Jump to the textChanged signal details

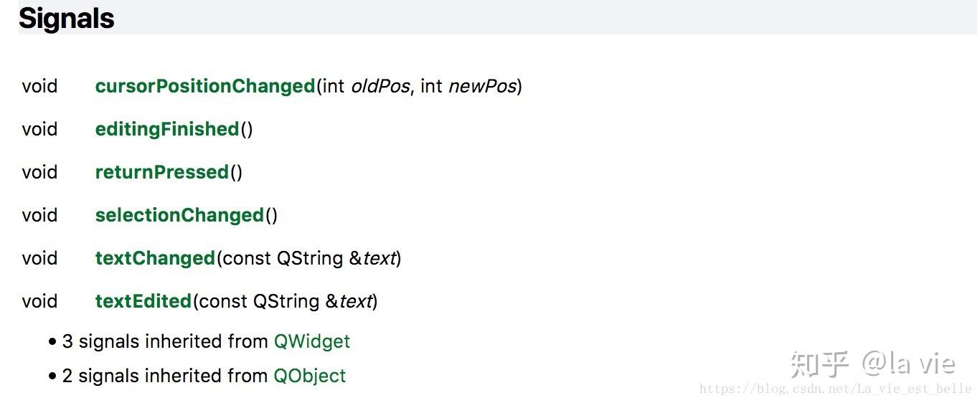(155, 259)
